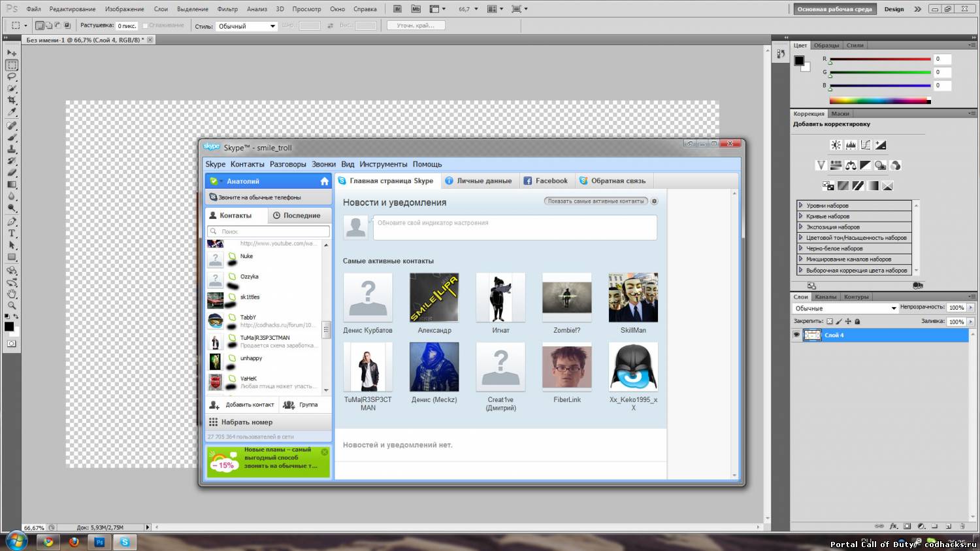Toggle lock transparent pixels in Layers panel
The height and width of the screenshot is (551, 980).
point(830,322)
